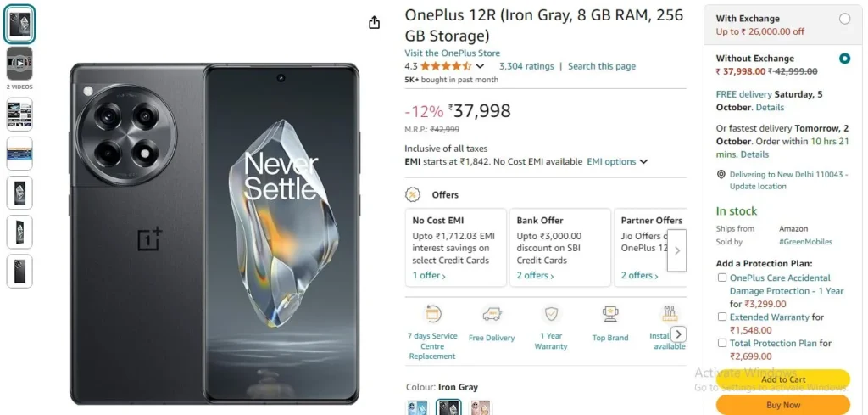
Task: Click the 7 days Service Centre Replacement icon
Action: pos(432,314)
